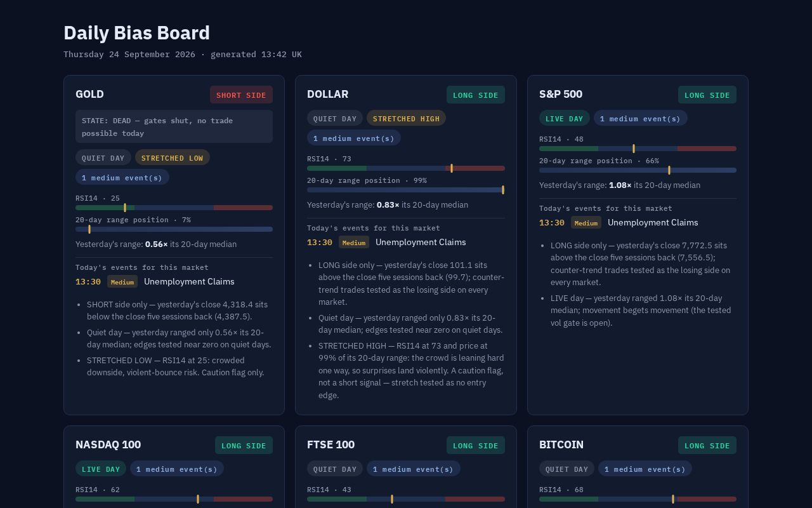Open the NASDAQ 100 card title
This screenshot has height=508, width=812.
[x=108, y=444]
